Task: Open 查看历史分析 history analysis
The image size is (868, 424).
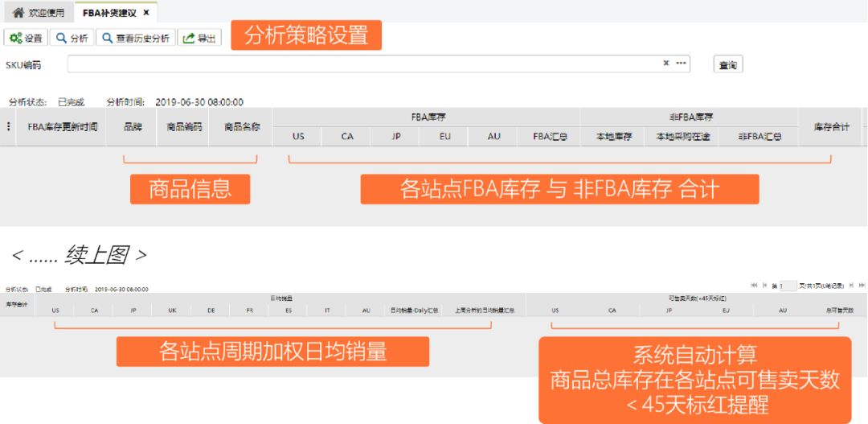Action: coord(136,38)
